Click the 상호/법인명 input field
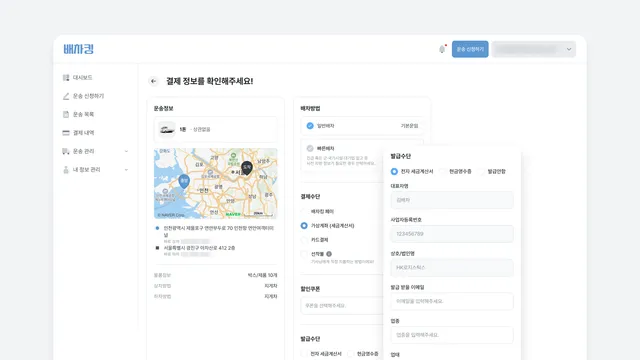Image resolution: width=640 pixels, height=360 pixels. click(x=452, y=268)
